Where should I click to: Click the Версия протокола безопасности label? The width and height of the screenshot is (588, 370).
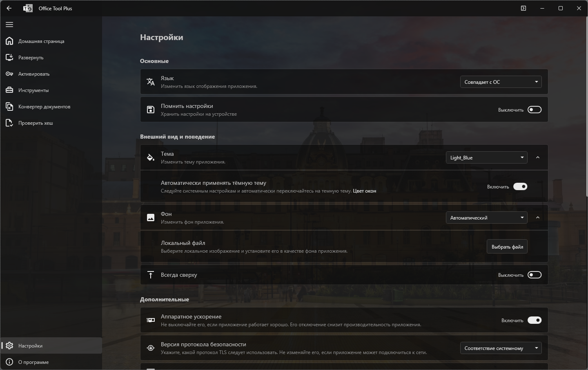(x=203, y=344)
